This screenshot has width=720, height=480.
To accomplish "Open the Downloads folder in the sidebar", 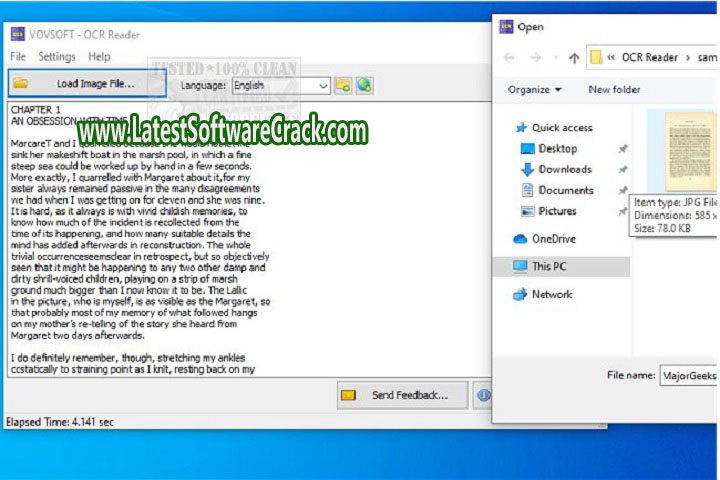I will point(564,169).
